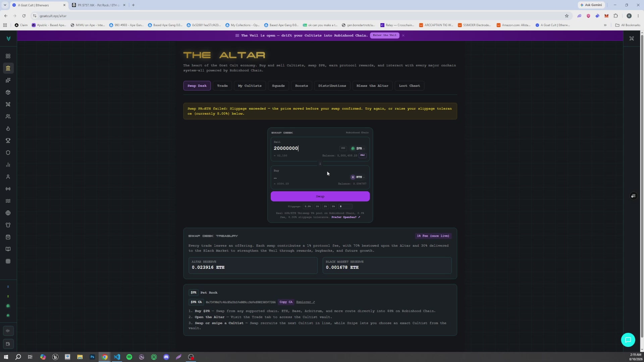Open the dashboard grid icon in sidebar
This screenshot has height=362, width=644.
[x=8, y=56]
